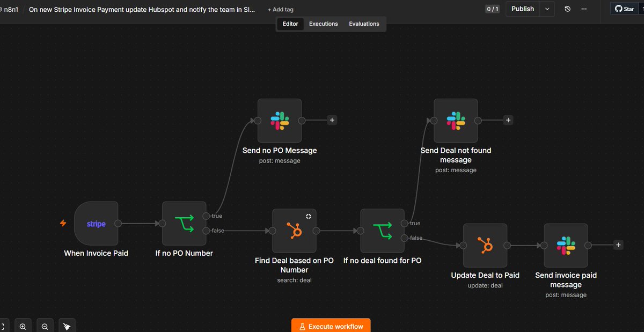Open the Stripe 'When Invoice Paid' trigger node
Screen dimensions: 644x332
(96, 224)
